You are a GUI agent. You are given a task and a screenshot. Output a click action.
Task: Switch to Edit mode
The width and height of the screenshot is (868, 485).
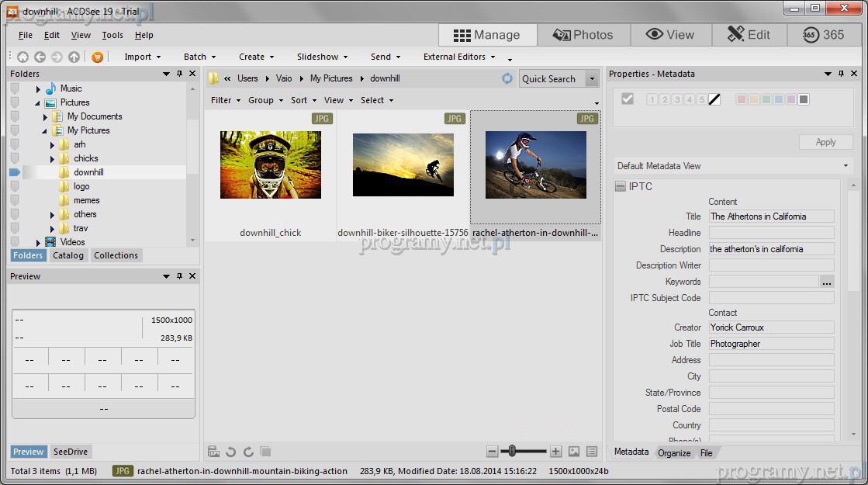749,35
